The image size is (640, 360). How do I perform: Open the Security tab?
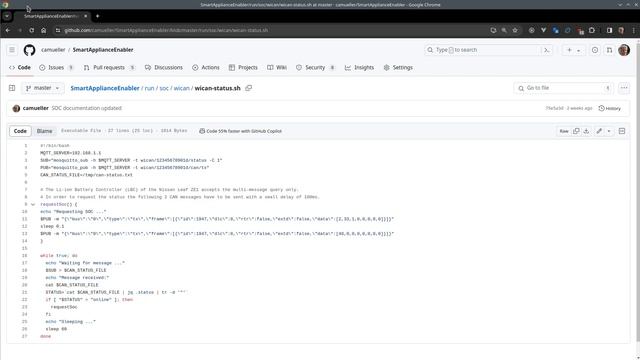[x=315, y=67]
